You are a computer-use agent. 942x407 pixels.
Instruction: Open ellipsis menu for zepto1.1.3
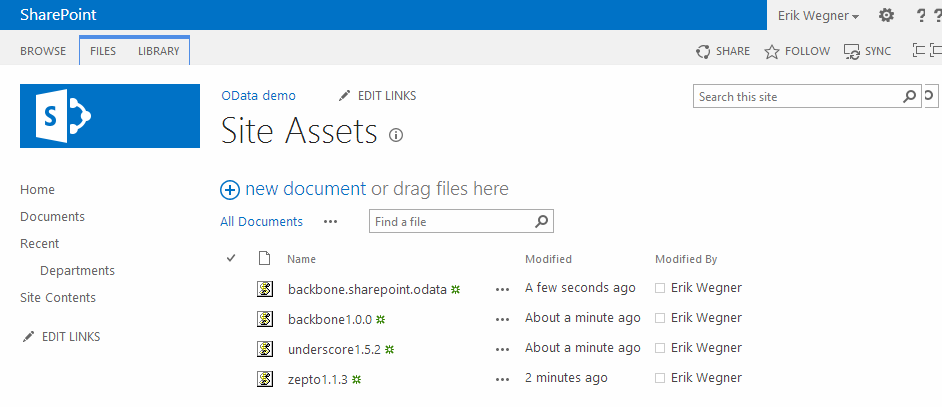502,379
